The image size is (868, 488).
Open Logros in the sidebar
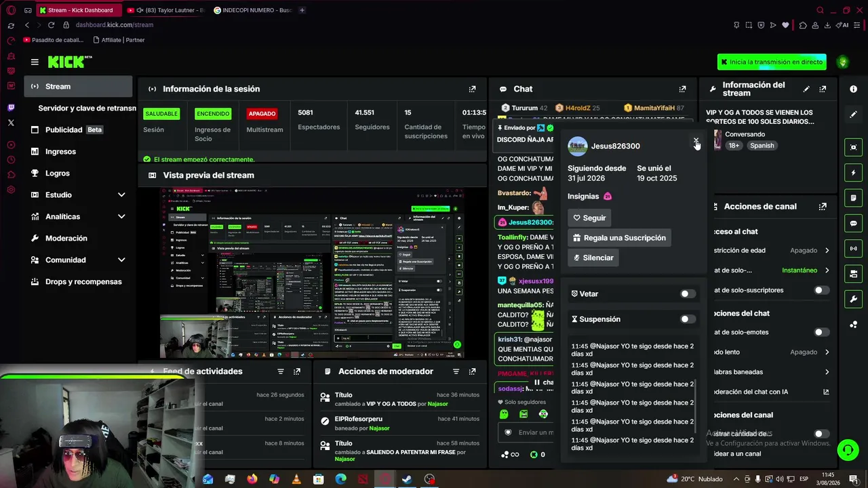coord(79,174)
